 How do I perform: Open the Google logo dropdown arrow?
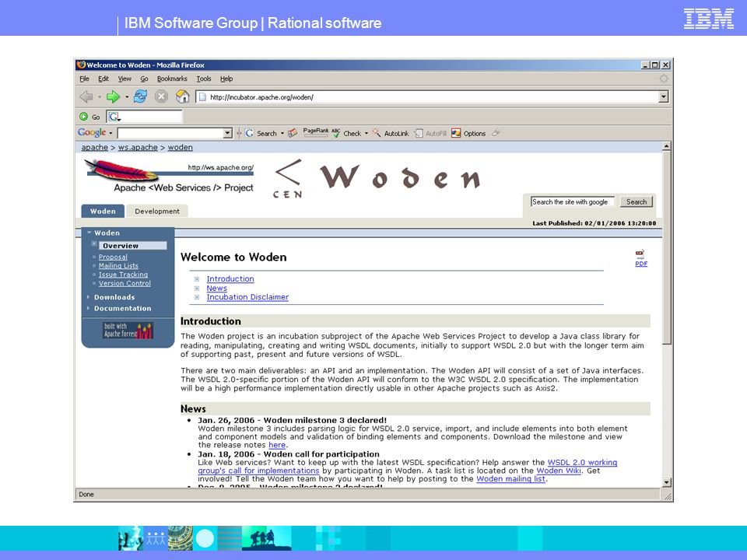pyautogui.click(x=110, y=133)
